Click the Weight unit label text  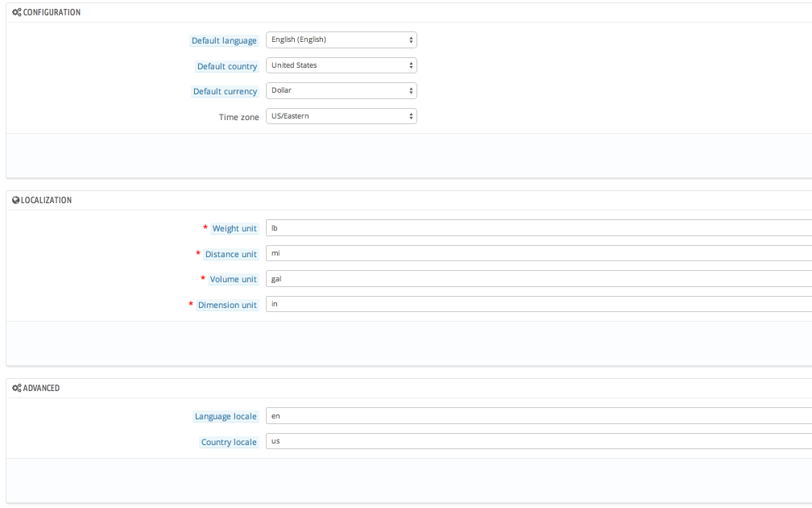tap(234, 229)
